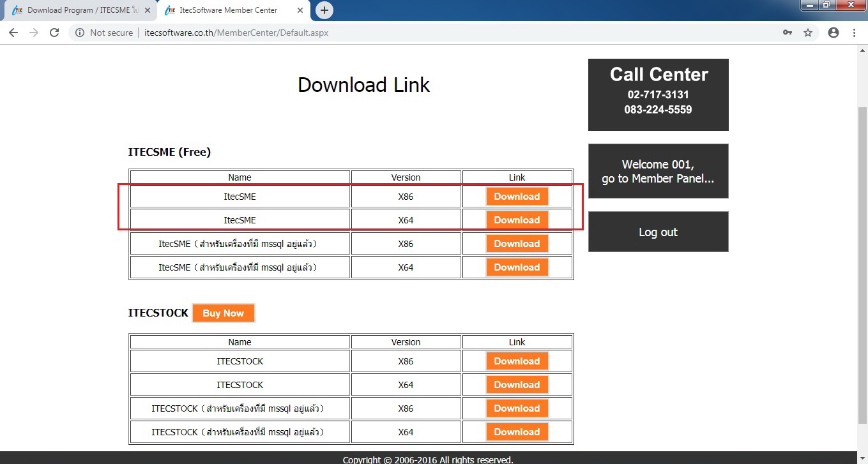Download ItecSME X86 for existing mssql
868x464 pixels.
click(517, 244)
